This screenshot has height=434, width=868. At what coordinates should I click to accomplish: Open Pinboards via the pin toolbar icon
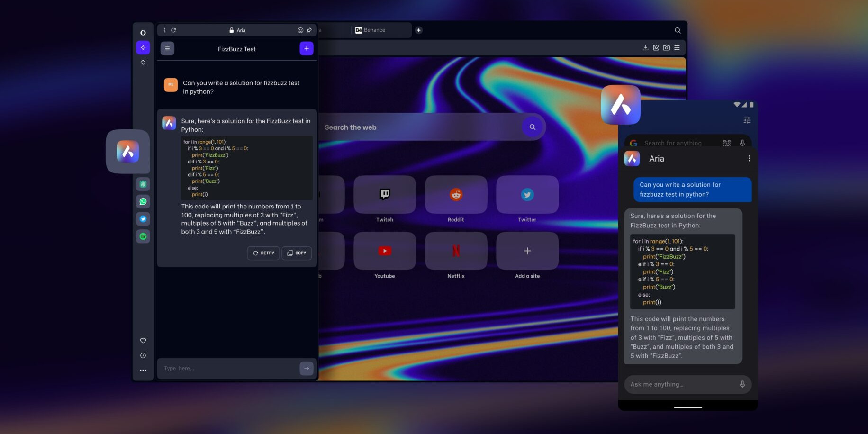[656, 47]
